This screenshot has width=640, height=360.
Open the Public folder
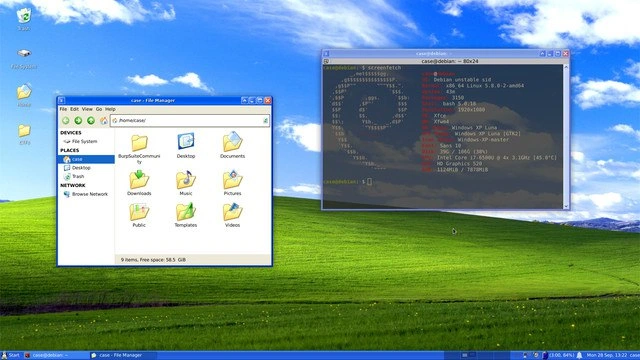139,215
